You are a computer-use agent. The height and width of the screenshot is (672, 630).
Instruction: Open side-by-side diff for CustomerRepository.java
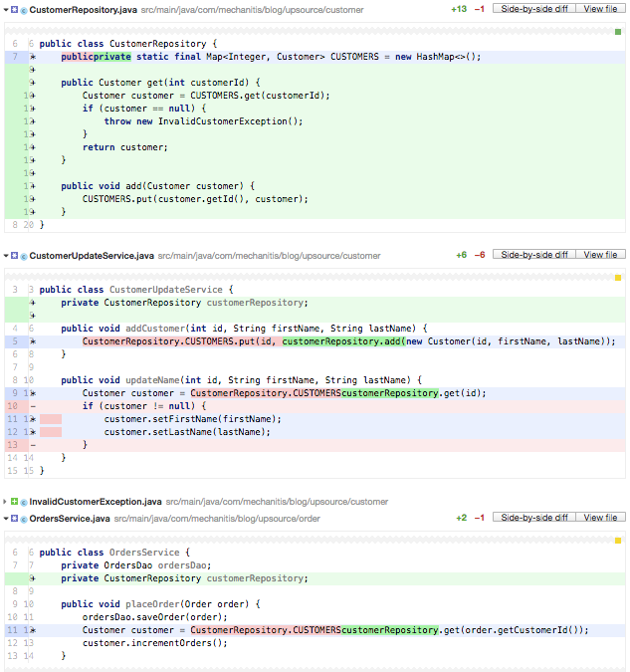534,9
